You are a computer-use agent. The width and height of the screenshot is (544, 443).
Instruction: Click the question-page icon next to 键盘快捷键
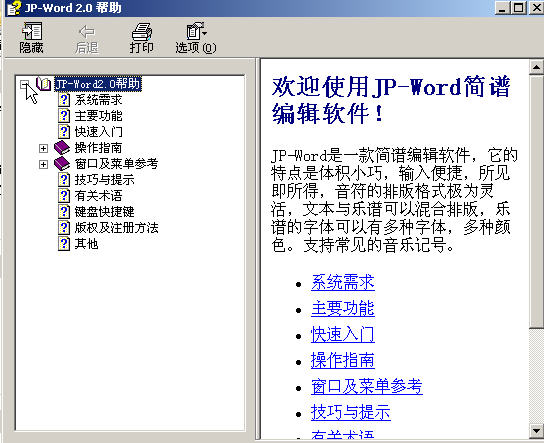(x=64, y=212)
